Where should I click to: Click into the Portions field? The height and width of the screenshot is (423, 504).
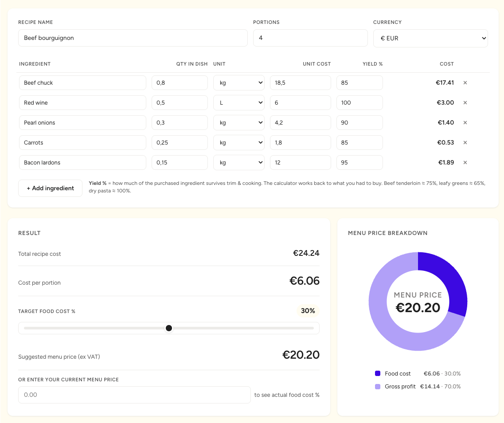(310, 38)
